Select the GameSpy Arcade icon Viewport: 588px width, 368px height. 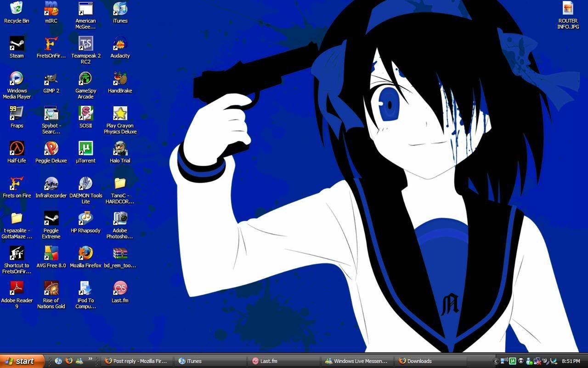tap(85, 85)
